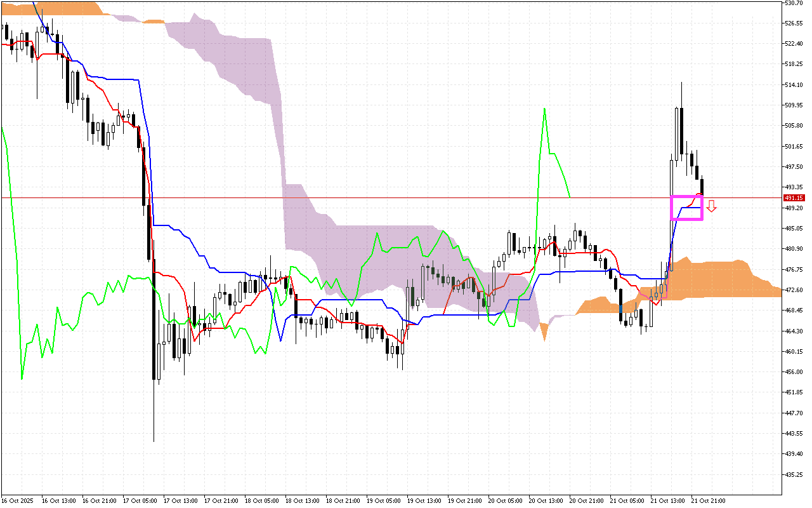Select the 18 Oct 13:00 time label
This screenshot has width=812, height=508.
[x=303, y=500]
